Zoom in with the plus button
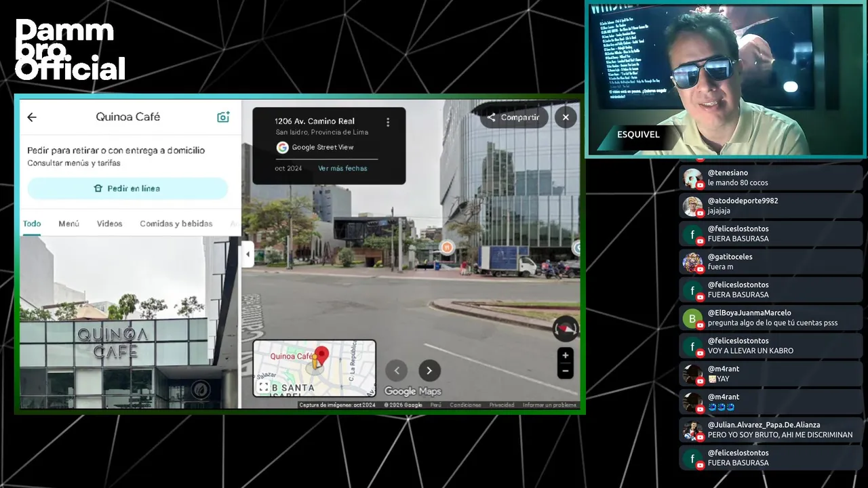The image size is (868, 488). [x=565, y=355]
